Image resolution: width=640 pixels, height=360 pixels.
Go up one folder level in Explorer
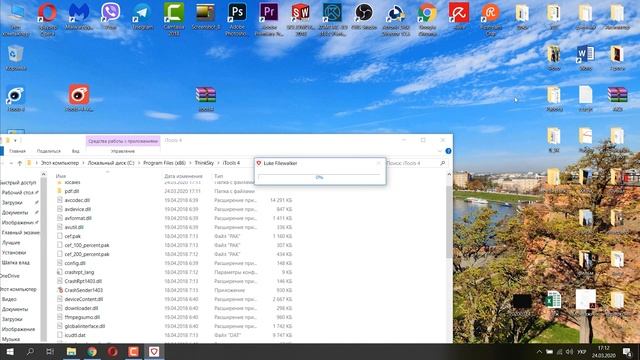point(20,163)
